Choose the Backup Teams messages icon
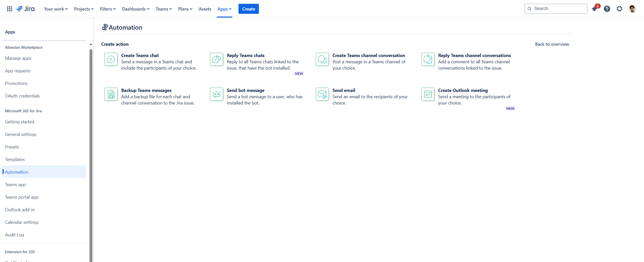This screenshot has width=644, height=262. [x=111, y=94]
